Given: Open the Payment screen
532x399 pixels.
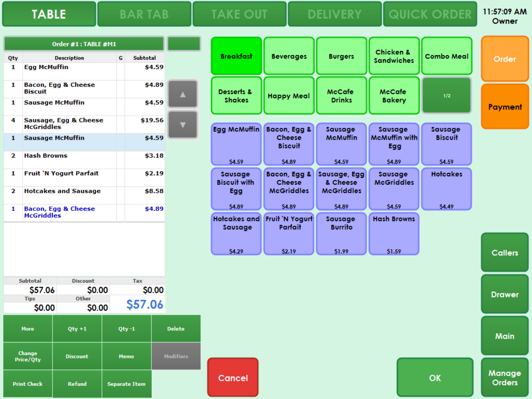Looking at the screenshot, I should [x=505, y=107].
